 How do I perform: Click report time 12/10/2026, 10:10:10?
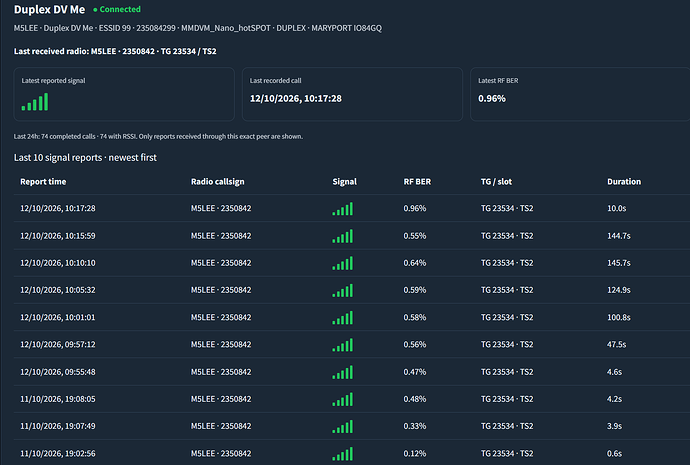(x=58, y=263)
